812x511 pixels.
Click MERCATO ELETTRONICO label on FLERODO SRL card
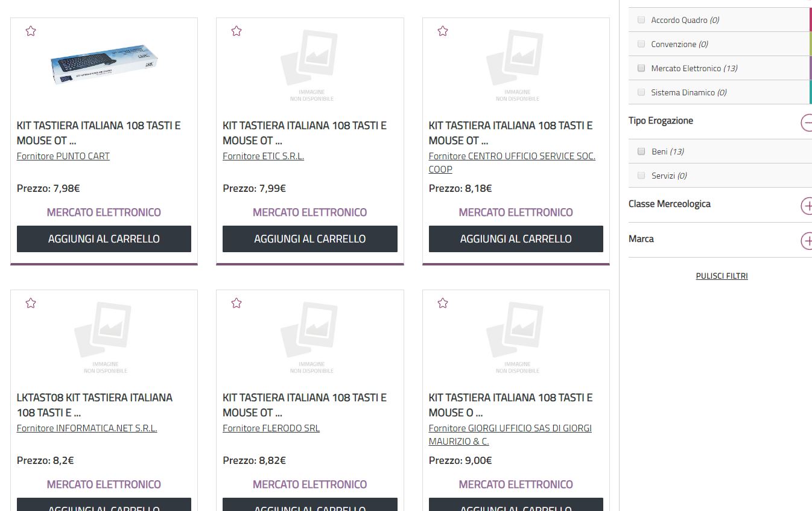tap(310, 484)
